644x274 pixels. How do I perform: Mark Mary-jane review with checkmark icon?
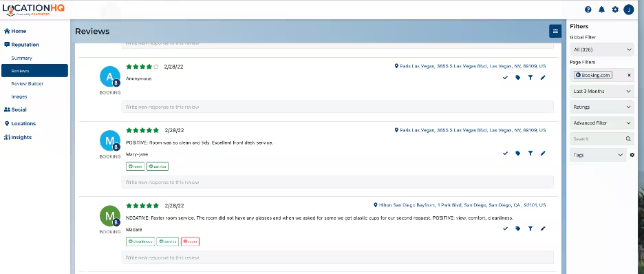(505, 154)
